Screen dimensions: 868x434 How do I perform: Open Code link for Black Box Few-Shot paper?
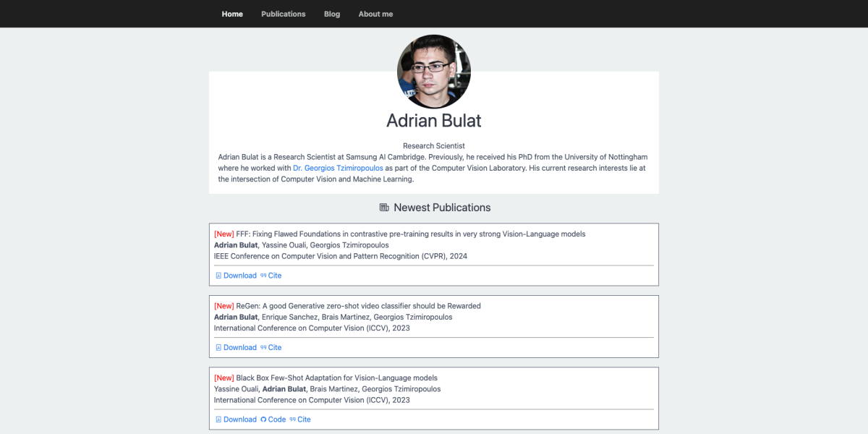(x=277, y=420)
